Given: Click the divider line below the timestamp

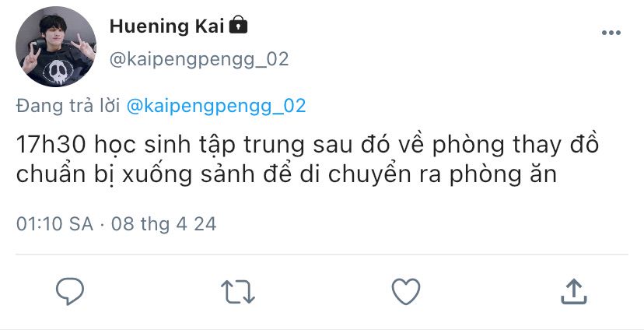Looking at the screenshot, I should (321, 255).
